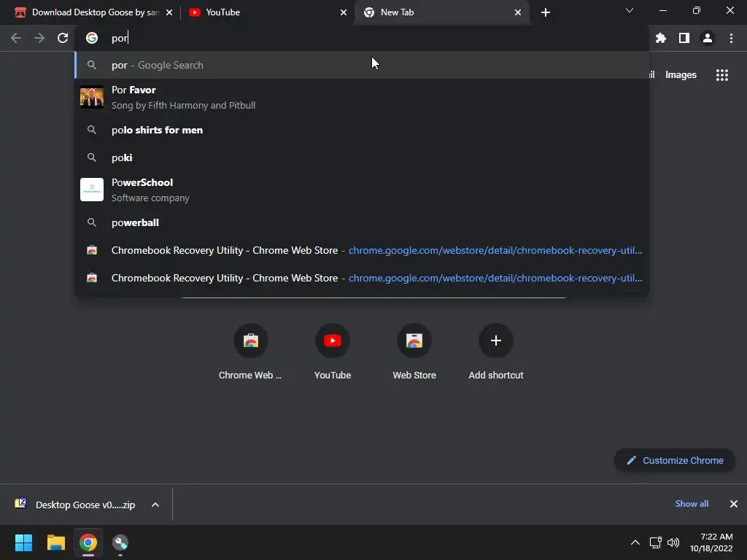
Task: Click the Chrome taskbar icon
Action: [88, 542]
